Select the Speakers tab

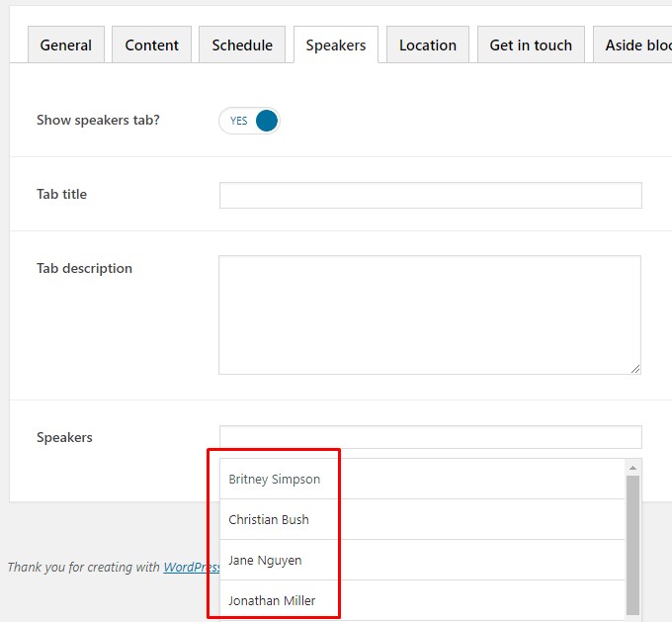pos(335,45)
